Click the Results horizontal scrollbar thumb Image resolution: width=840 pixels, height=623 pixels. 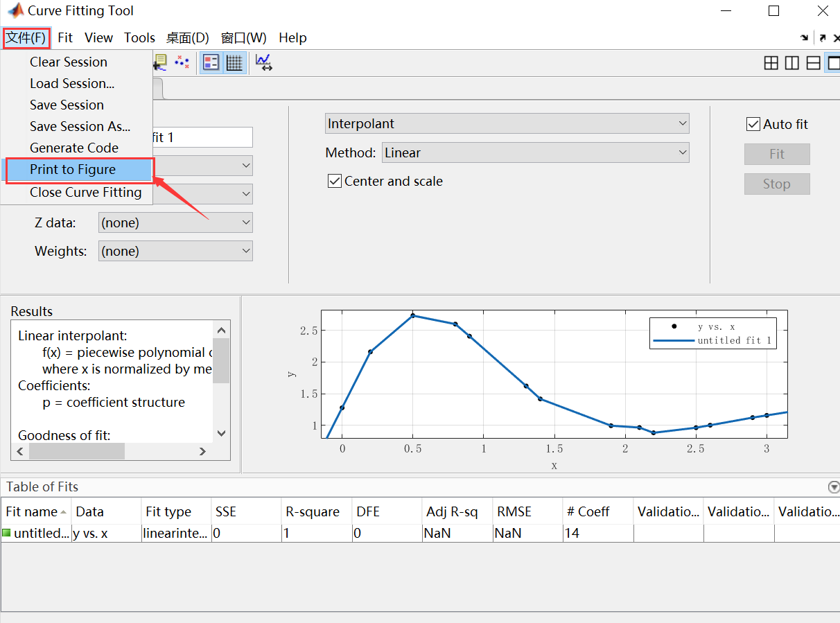76,451
